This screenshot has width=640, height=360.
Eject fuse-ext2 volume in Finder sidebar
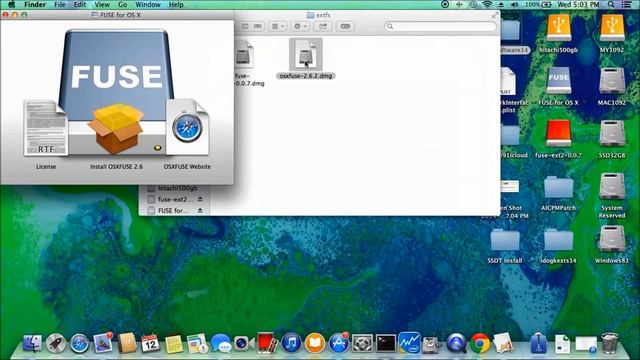click(x=200, y=199)
